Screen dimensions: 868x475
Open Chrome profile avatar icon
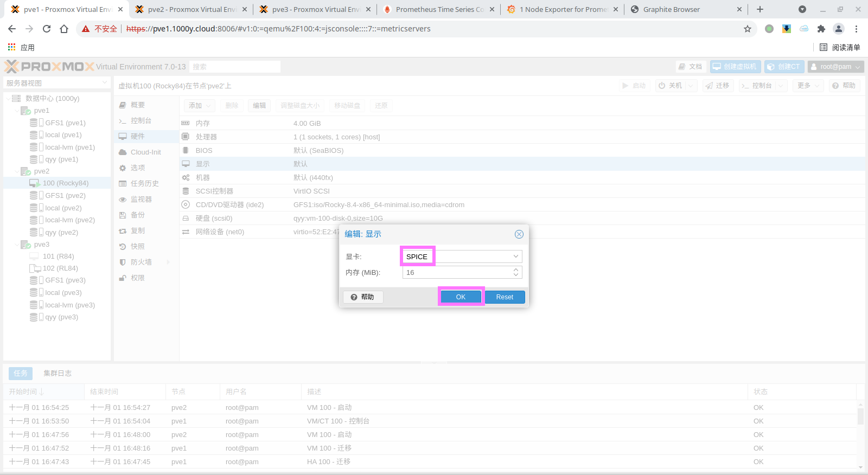click(839, 29)
